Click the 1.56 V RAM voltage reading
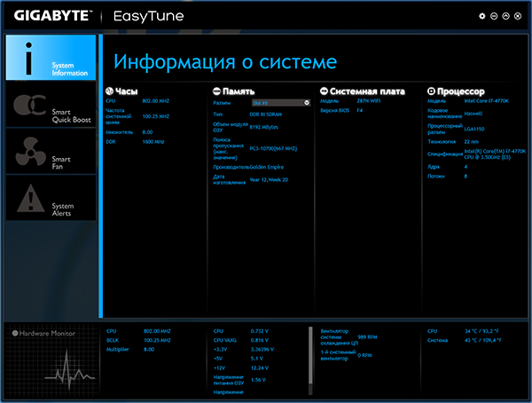532x403 pixels. pos(258,380)
